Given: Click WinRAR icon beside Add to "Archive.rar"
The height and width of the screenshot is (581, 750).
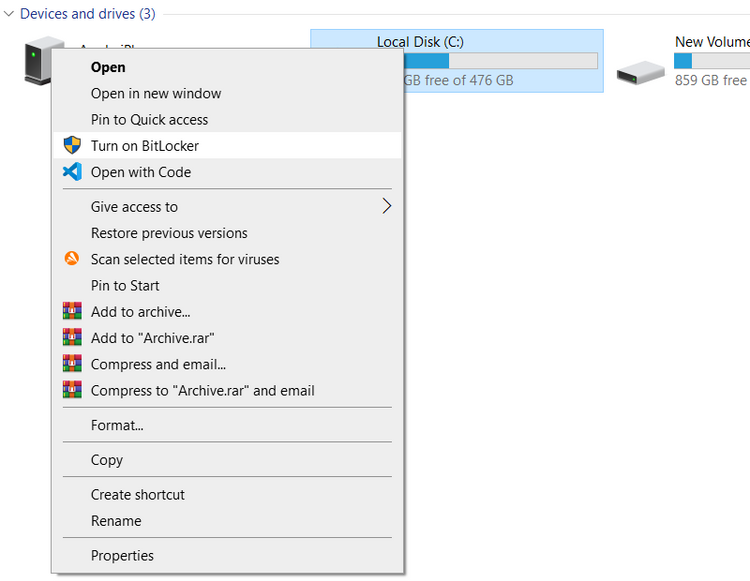Looking at the screenshot, I should coord(72,338).
